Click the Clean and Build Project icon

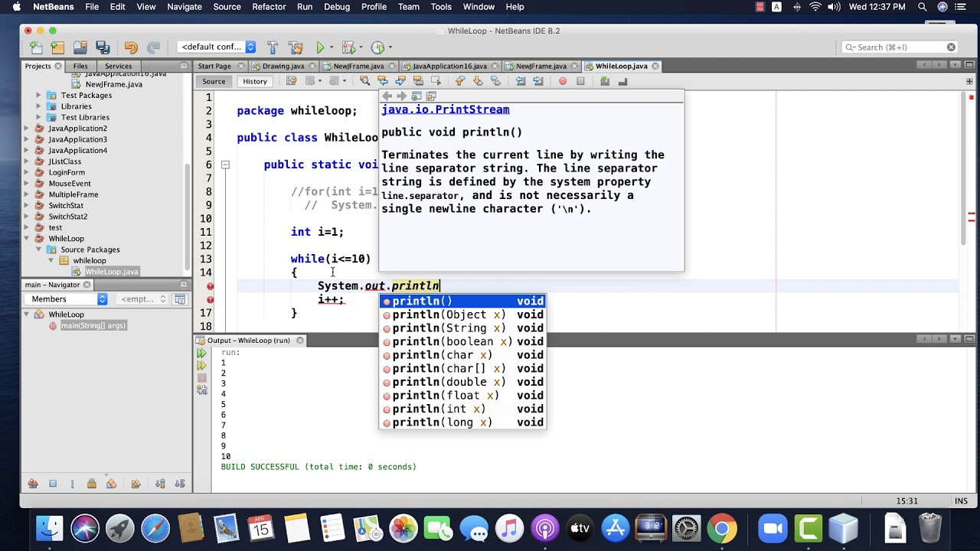coord(296,47)
